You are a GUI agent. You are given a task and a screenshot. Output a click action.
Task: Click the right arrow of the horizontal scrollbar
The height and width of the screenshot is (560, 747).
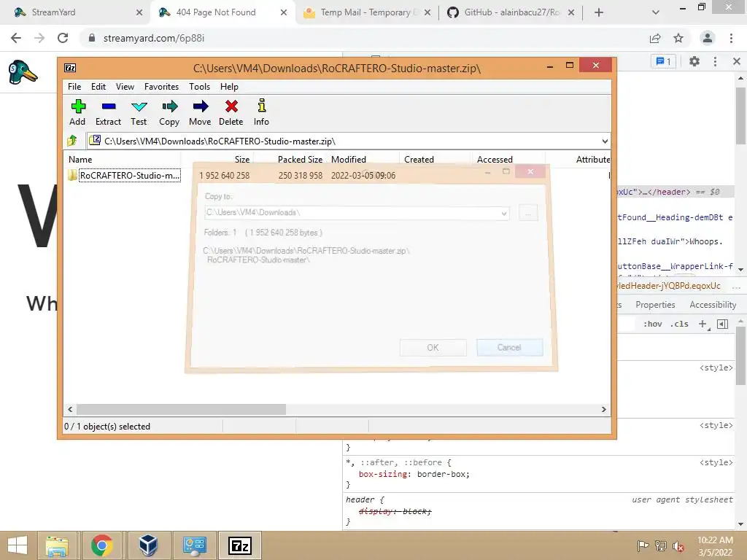(x=604, y=410)
